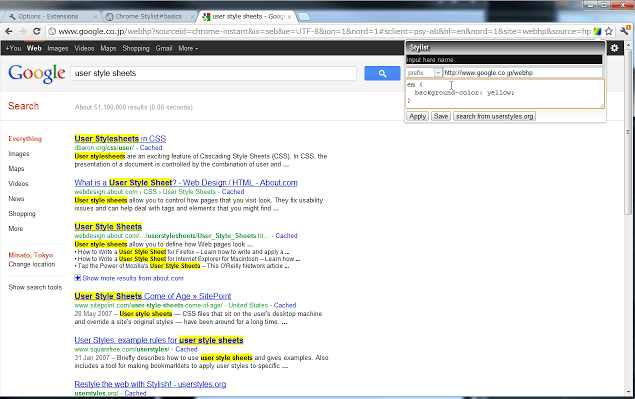Image resolution: width=635 pixels, height=399 pixels.
Task: Open Google settings gear
Action: click(614, 48)
